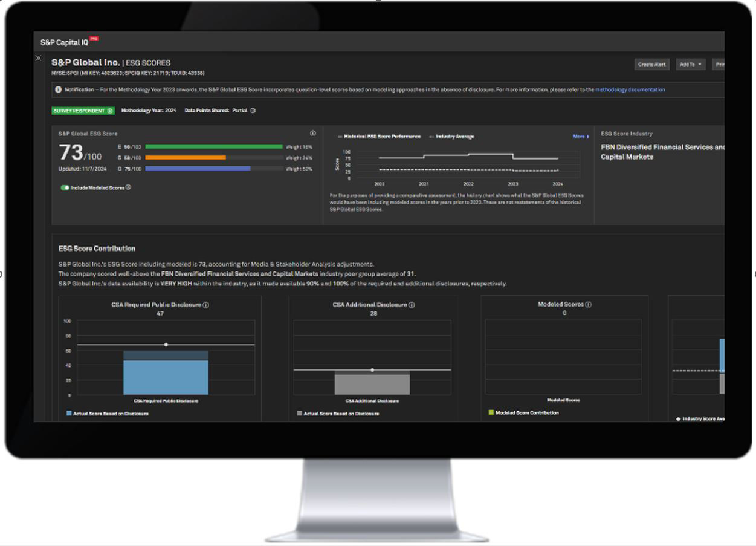The height and width of the screenshot is (546, 756).
Task: Click the NYSE:SPGI ticker identifier line
Action: (x=128, y=73)
